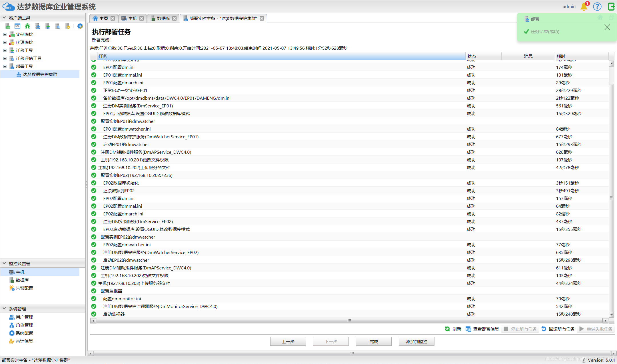Click the green debug bug icon
Screen dimensions: 617x364
(x=27, y=26)
